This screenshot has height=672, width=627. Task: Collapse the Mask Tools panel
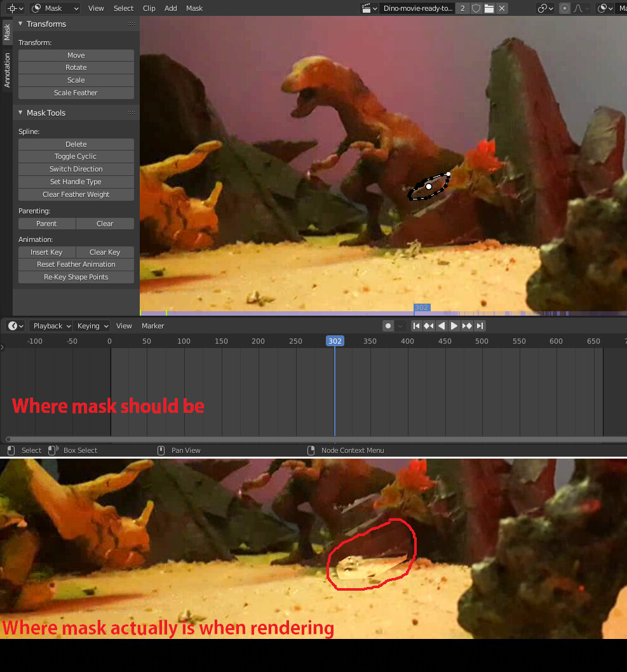pos(20,112)
